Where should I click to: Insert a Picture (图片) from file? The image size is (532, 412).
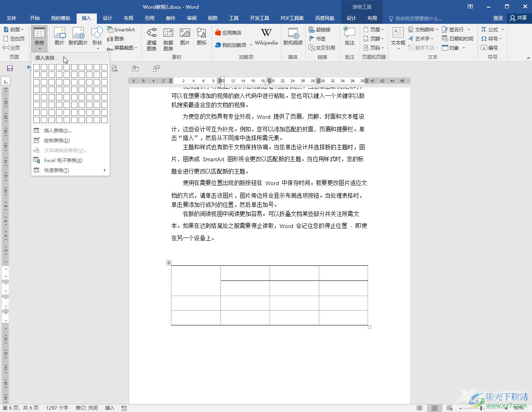coord(60,36)
